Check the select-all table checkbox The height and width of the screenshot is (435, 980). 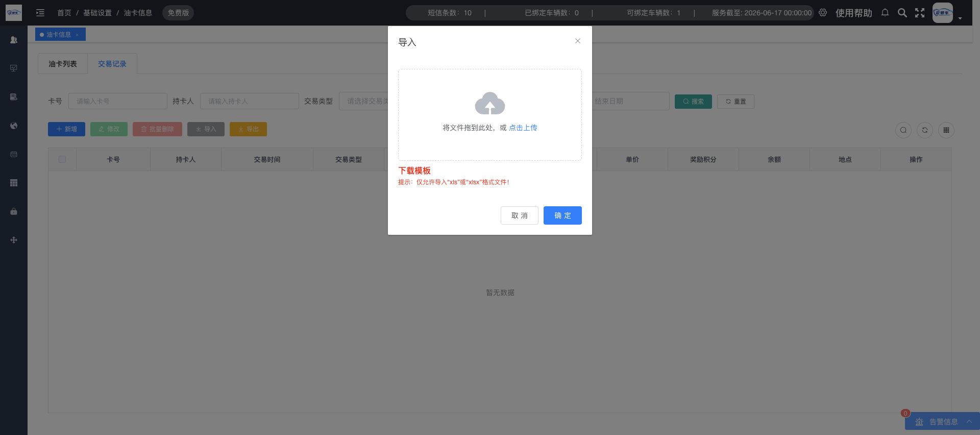click(62, 159)
